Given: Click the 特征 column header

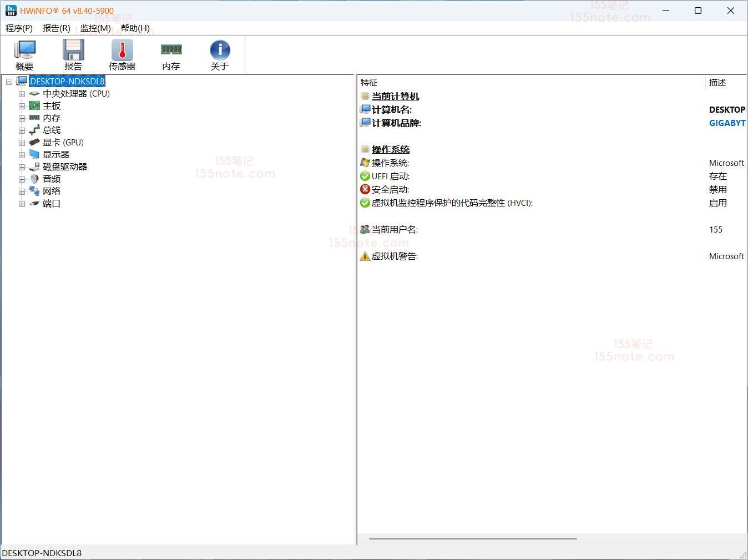Looking at the screenshot, I should (369, 83).
